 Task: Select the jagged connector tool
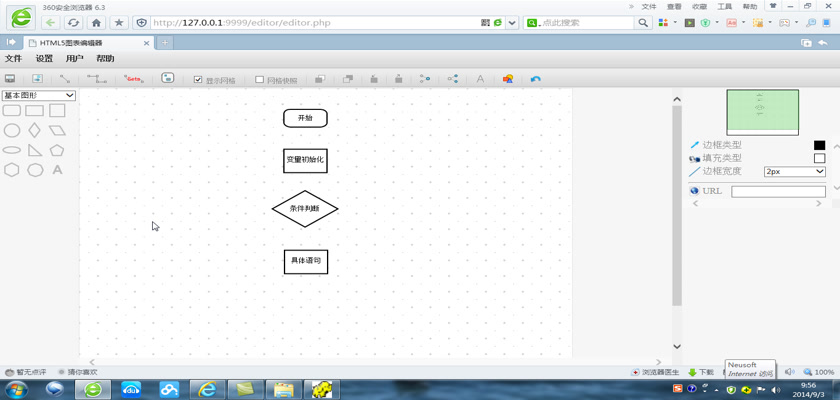pos(97,79)
